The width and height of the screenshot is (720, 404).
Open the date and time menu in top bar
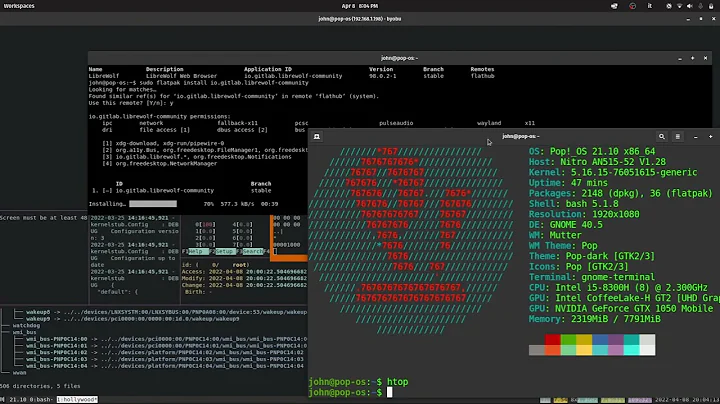(x=360, y=6)
